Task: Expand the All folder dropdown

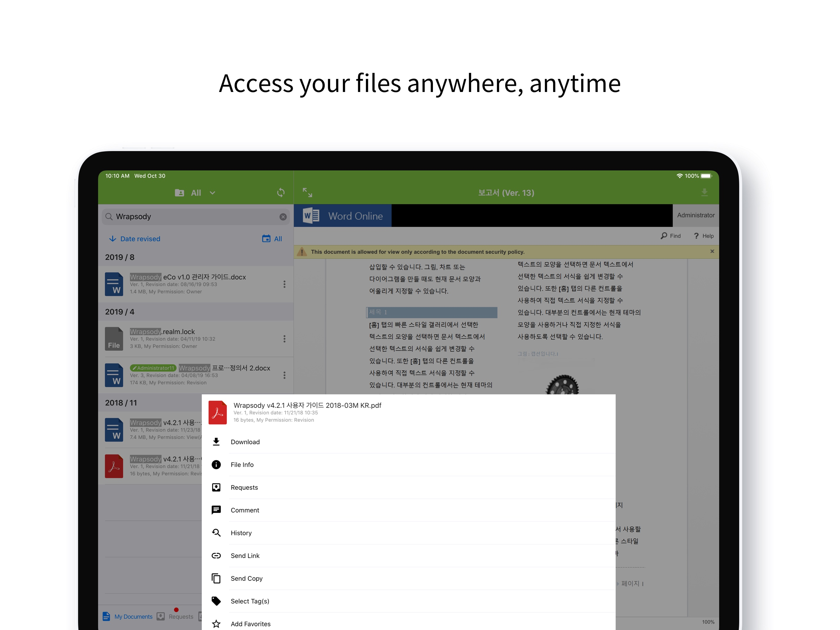Action: [x=212, y=193]
